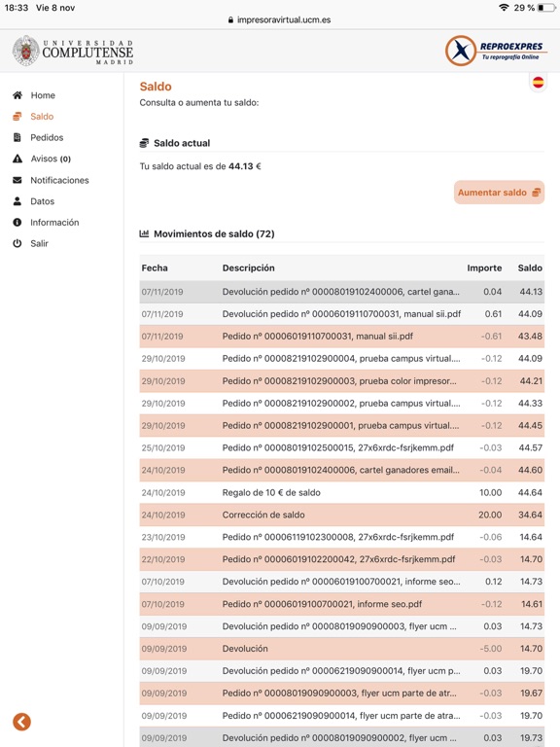
Task: Click the Movimientos de saldo (72) heading
Action: point(214,233)
